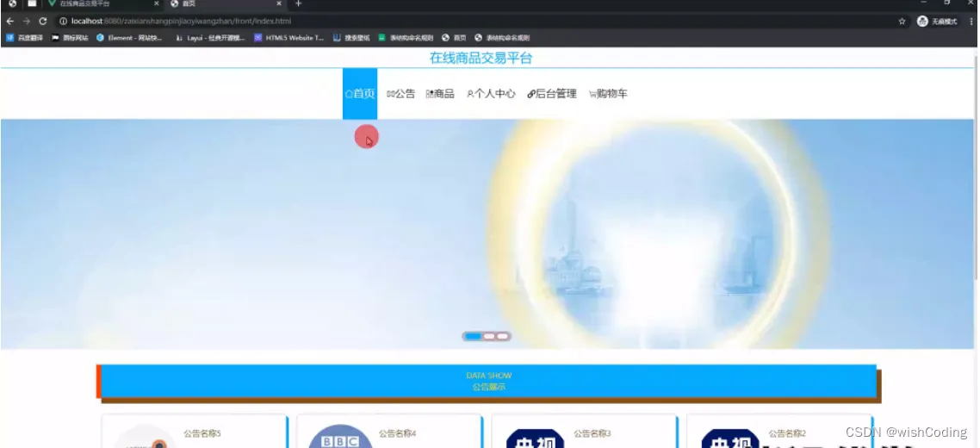
Task: Open the Chrome three-dot menu
Action: click(972, 22)
